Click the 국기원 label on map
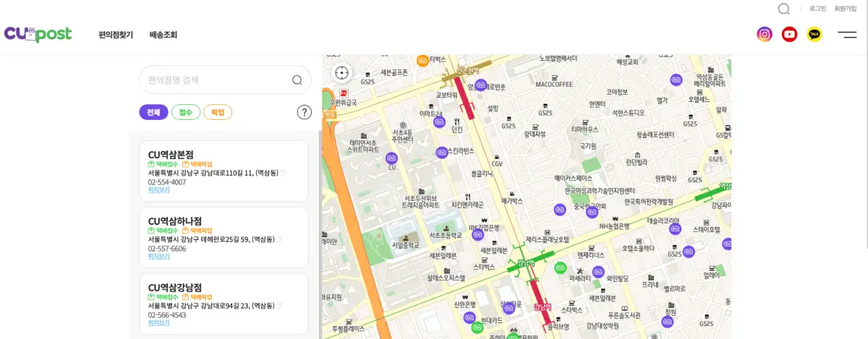This screenshot has width=868, height=339. 587,145
